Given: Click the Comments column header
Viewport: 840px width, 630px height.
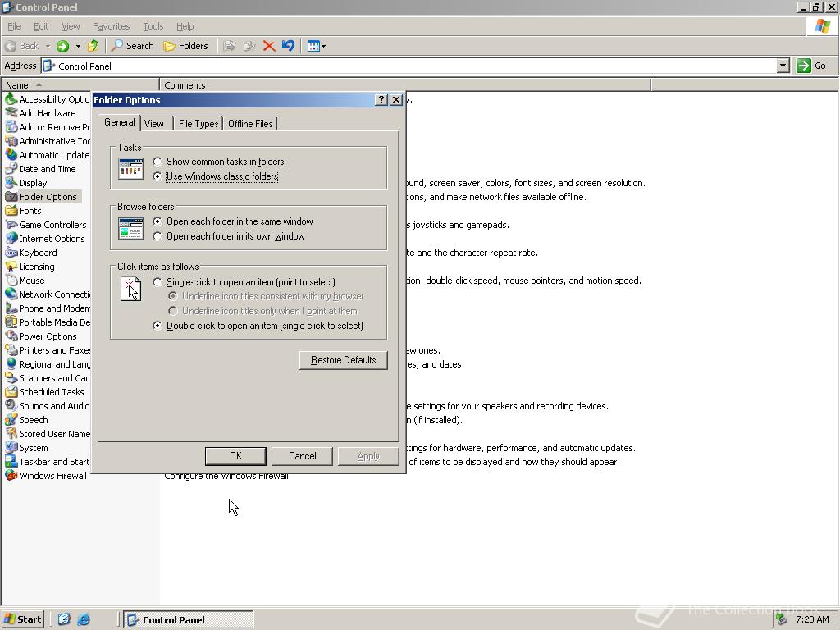Looking at the screenshot, I should (405, 85).
